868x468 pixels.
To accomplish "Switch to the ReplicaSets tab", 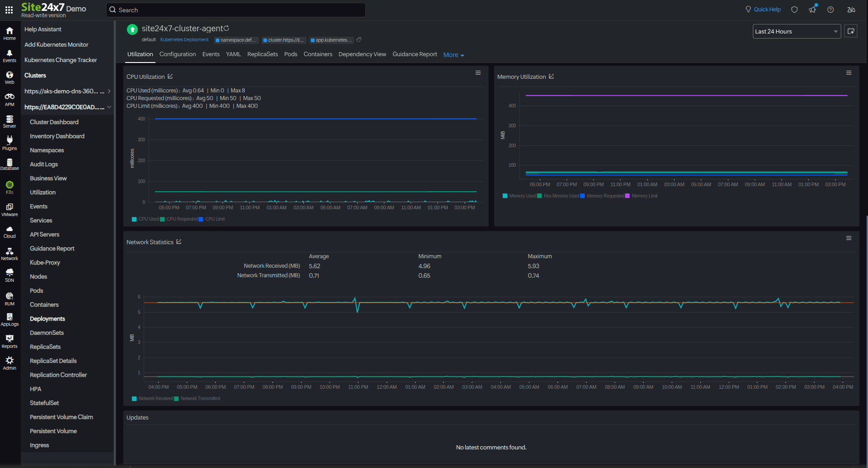I will pos(262,54).
